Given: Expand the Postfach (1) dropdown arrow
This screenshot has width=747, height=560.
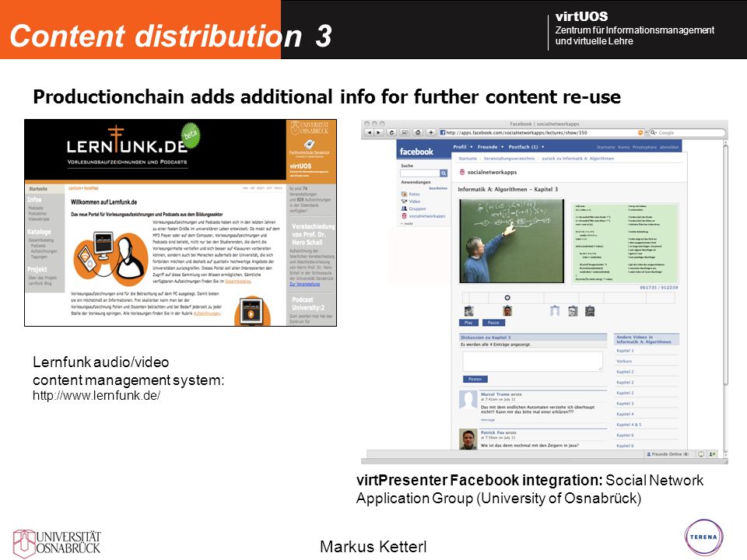Looking at the screenshot, I should click(542, 147).
